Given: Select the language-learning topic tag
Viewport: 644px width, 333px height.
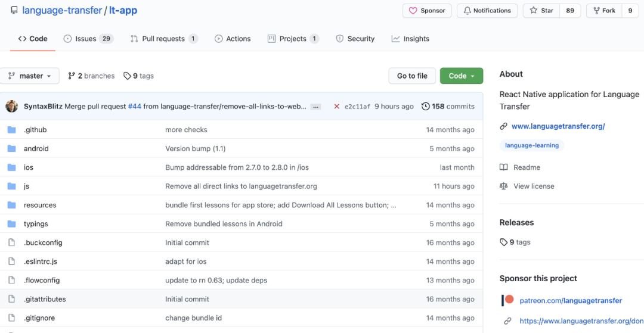Looking at the screenshot, I should (x=532, y=145).
